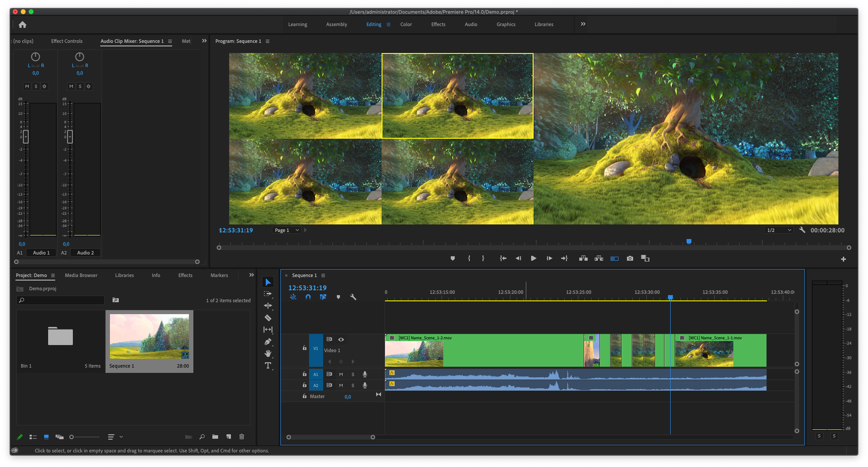Open Editing workspace menu
Viewport: 868px width, 467px height.
tap(389, 25)
